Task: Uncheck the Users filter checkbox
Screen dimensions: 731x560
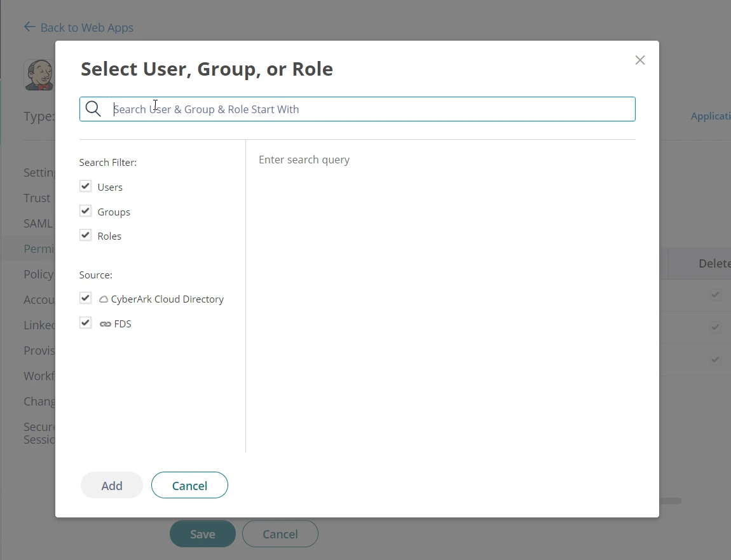Action: (85, 186)
